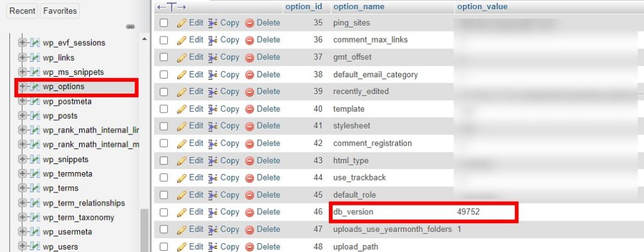Select the template row checkbox
This screenshot has height=252, width=644.
point(164,109)
